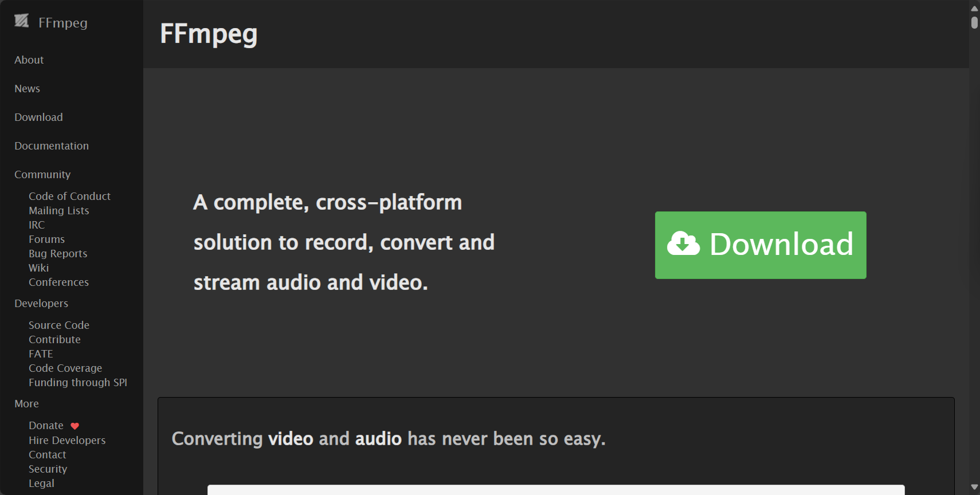This screenshot has height=495, width=980.
Task: Open the About page from sidebar
Action: [x=29, y=60]
